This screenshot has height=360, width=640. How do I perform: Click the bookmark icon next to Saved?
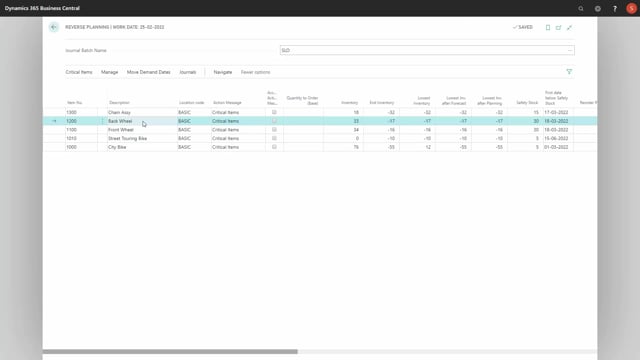(548, 27)
